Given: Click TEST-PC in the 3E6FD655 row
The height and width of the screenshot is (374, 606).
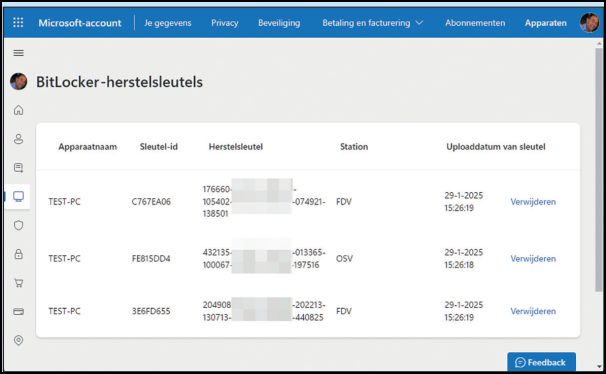Looking at the screenshot, I should [x=65, y=311].
